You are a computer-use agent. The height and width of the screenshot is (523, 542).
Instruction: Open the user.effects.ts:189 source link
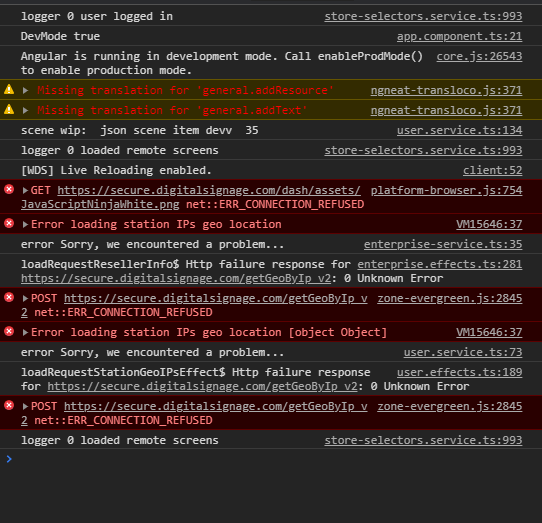[x=459, y=372]
